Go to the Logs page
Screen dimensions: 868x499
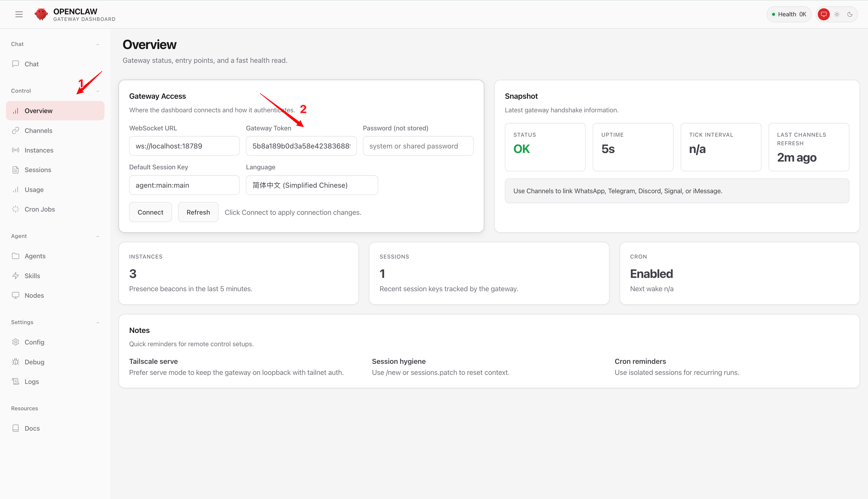pyautogui.click(x=31, y=381)
